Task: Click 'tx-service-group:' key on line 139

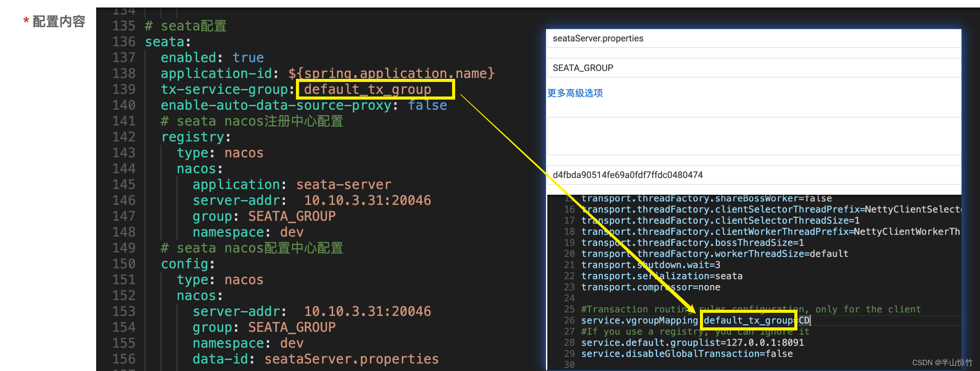Action: [228, 89]
